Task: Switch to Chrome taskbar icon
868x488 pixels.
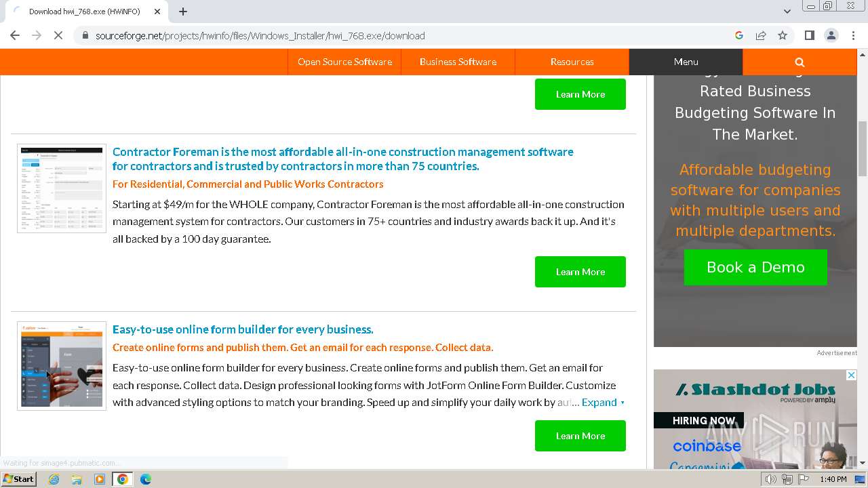Action: coord(123,479)
